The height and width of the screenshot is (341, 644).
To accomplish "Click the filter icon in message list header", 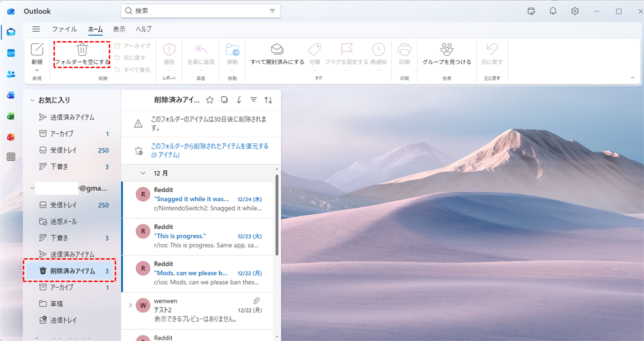I will pos(253,100).
